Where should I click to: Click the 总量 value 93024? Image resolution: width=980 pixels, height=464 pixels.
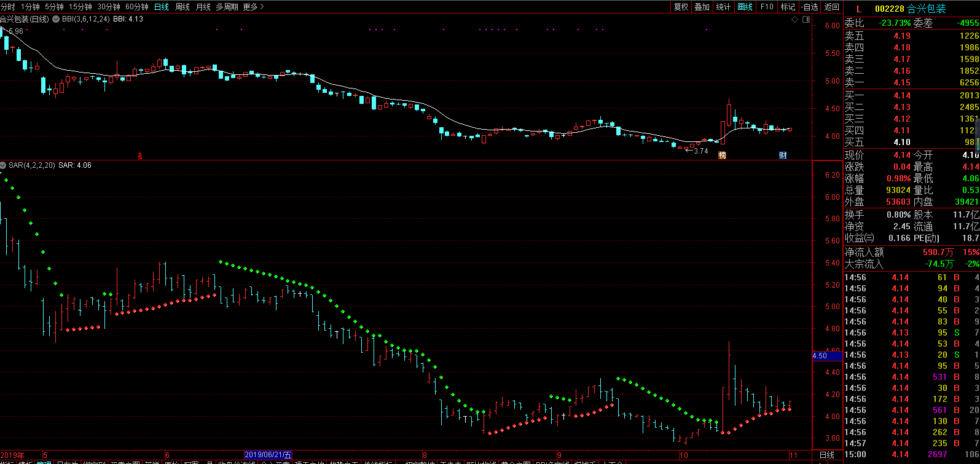click(898, 190)
